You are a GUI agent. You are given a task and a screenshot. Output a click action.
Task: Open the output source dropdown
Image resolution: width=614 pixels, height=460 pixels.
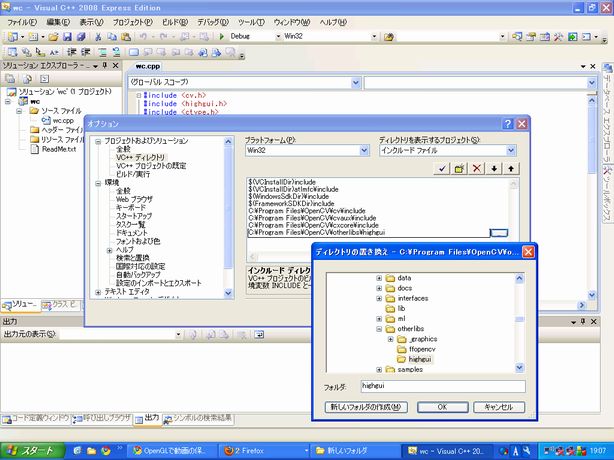(178, 335)
